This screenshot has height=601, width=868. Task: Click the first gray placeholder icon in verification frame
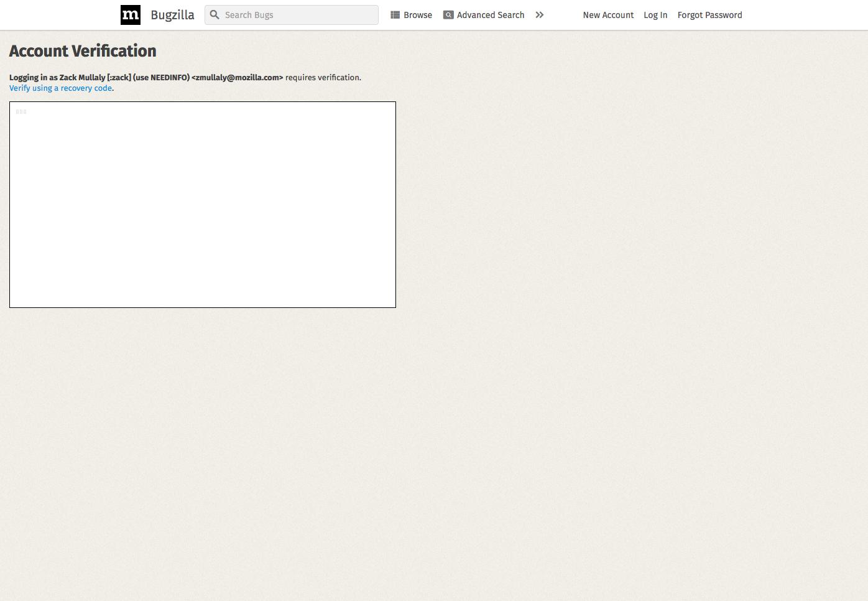(17, 111)
